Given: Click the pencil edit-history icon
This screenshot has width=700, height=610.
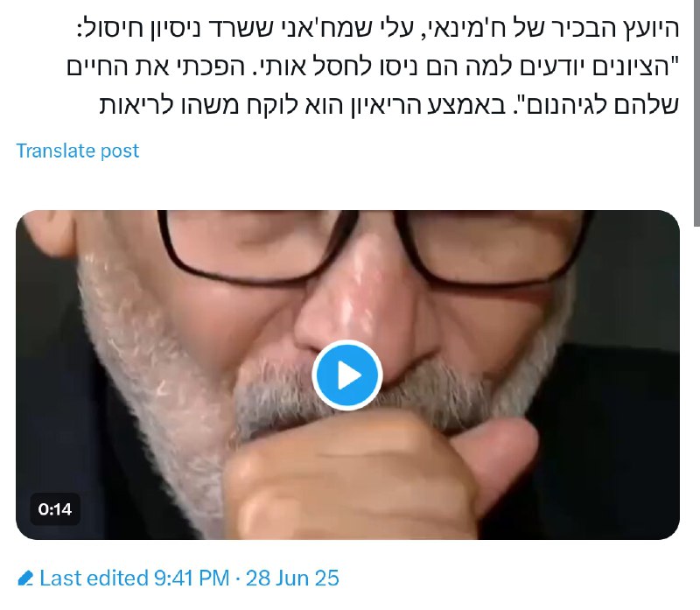Looking at the screenshot, I should click(25, 578).
